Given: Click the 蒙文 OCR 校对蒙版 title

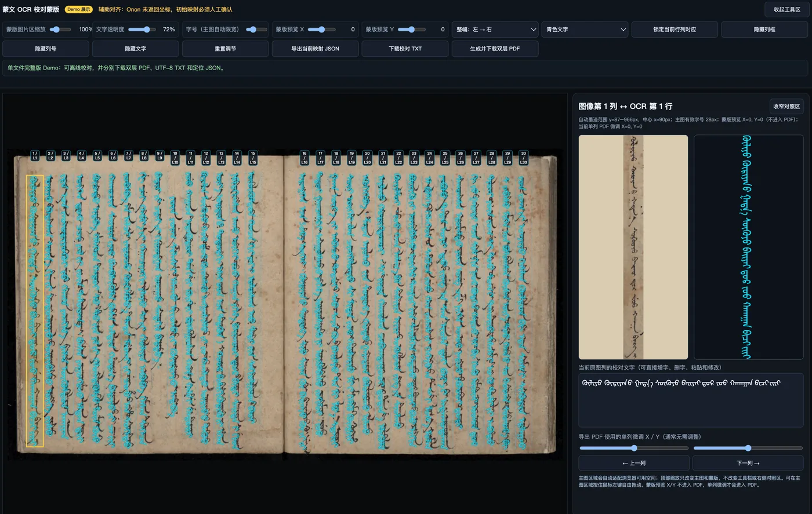Looking at the screenshot, I should (31, 10).
